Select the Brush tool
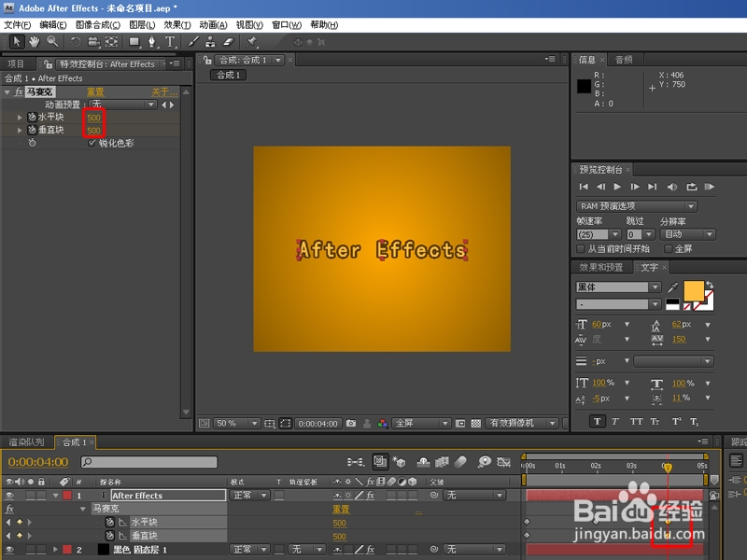747x560 pixels. pyautogui.click(x=193, y=42)
